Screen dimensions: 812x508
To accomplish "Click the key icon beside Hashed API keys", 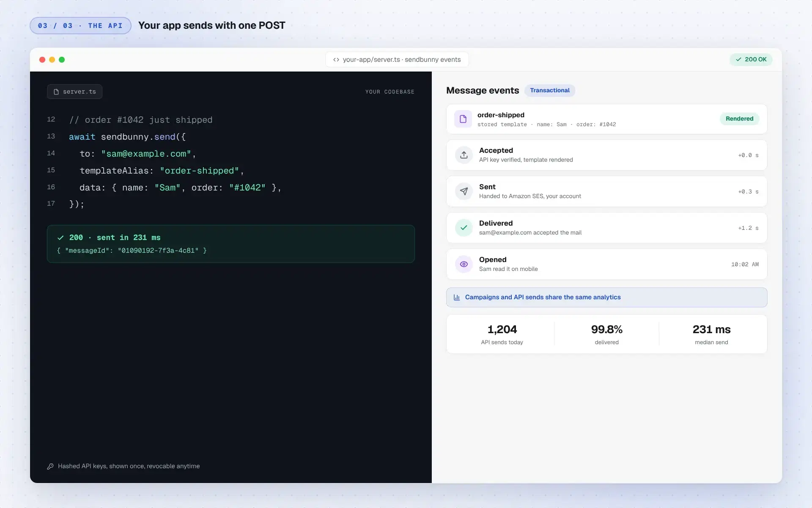I will 50,466.
